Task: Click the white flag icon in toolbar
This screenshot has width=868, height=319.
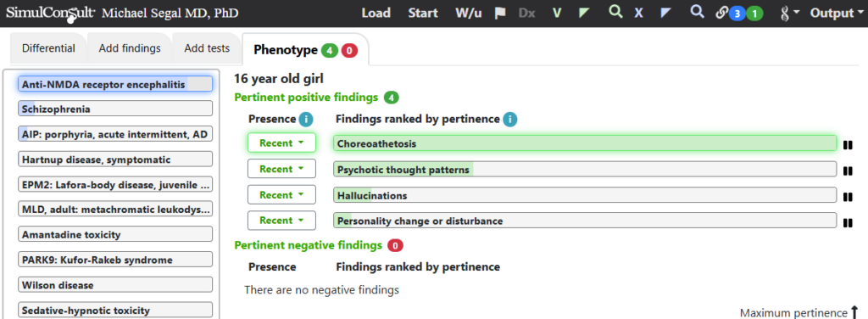Action: tap(500, 14)
